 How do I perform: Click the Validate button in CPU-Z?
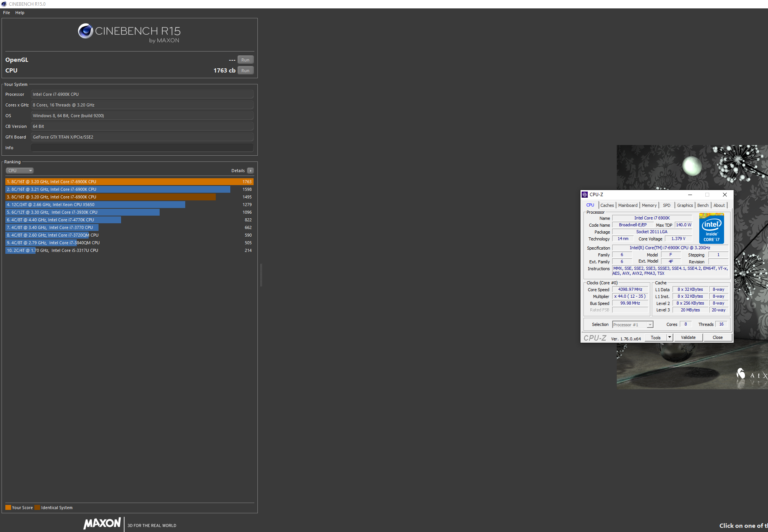click(x=688, y=337)
